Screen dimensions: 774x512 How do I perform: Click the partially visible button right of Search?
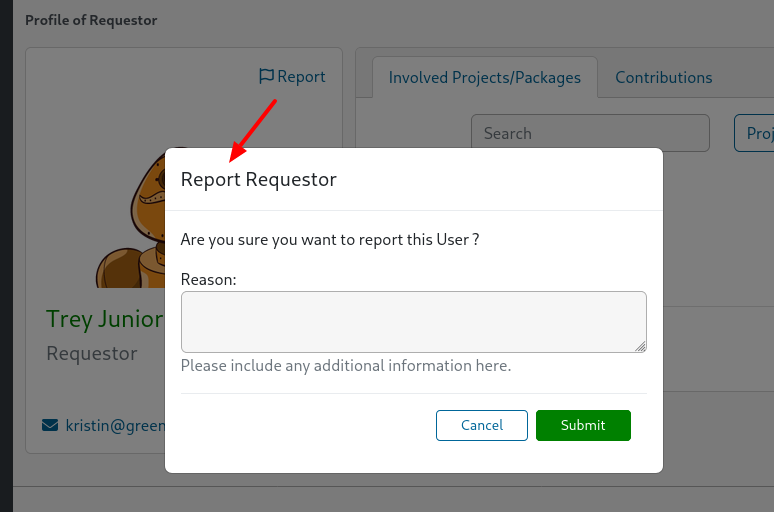[x=755, y=133]
